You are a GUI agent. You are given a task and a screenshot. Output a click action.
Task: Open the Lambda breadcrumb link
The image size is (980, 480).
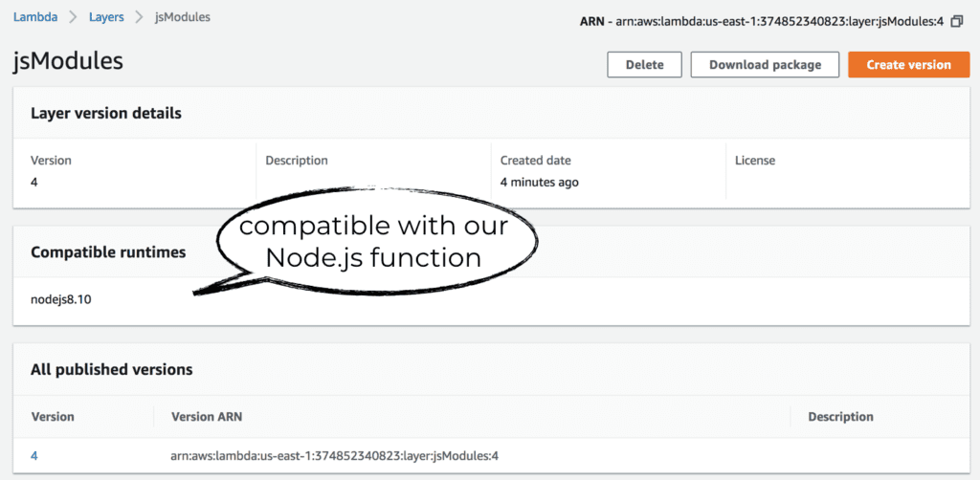tap(35, 17)
